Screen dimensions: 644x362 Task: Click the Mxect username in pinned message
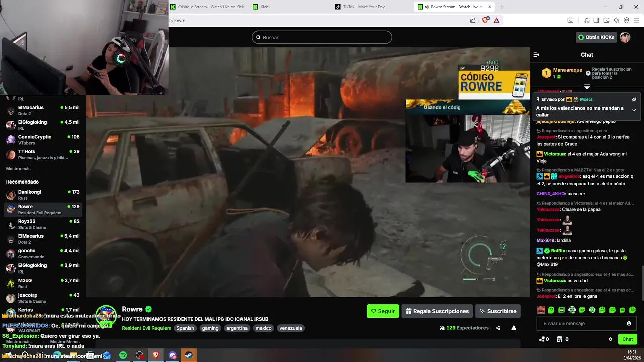tap(586, 99)
